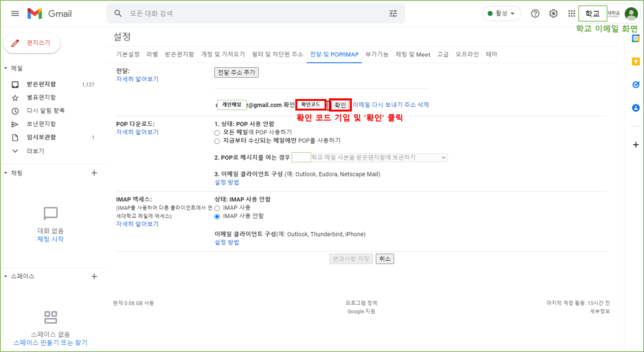
Task: Open Google Calendar side panel icon
Action: point(636,39)
